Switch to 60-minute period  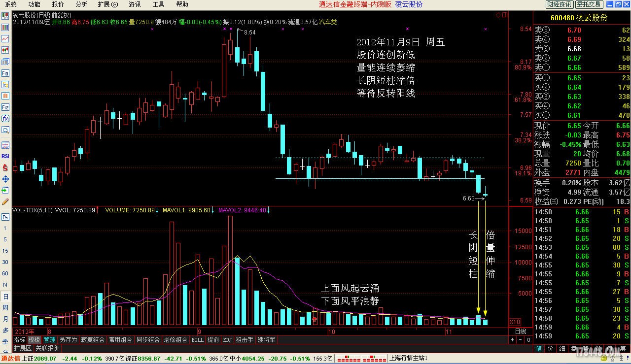pos(5,273)
